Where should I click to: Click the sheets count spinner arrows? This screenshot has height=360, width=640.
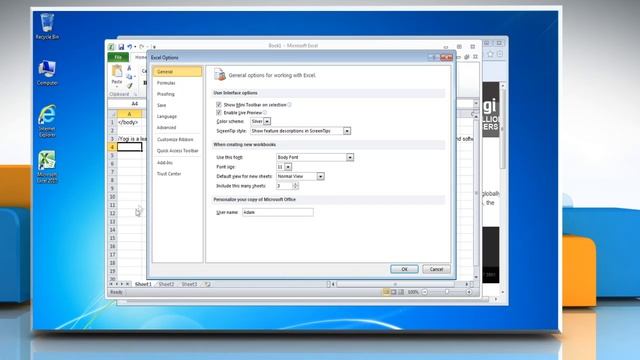pyautogui.click(x=296, y=186)
